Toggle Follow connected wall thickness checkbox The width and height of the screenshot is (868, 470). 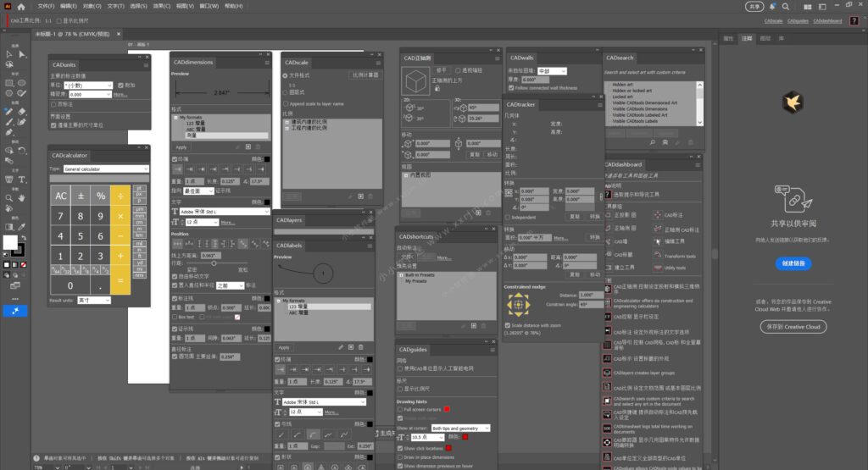click(511, 88)
